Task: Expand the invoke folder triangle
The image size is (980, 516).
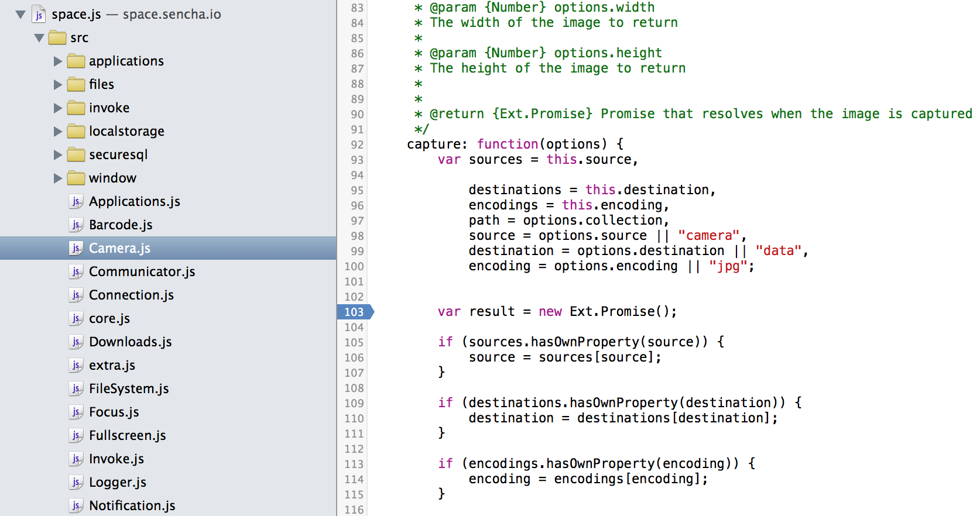Action: point(58,108)
